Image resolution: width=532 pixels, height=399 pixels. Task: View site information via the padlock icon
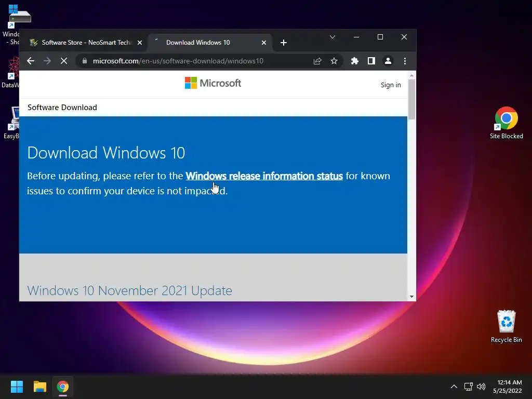85,61
